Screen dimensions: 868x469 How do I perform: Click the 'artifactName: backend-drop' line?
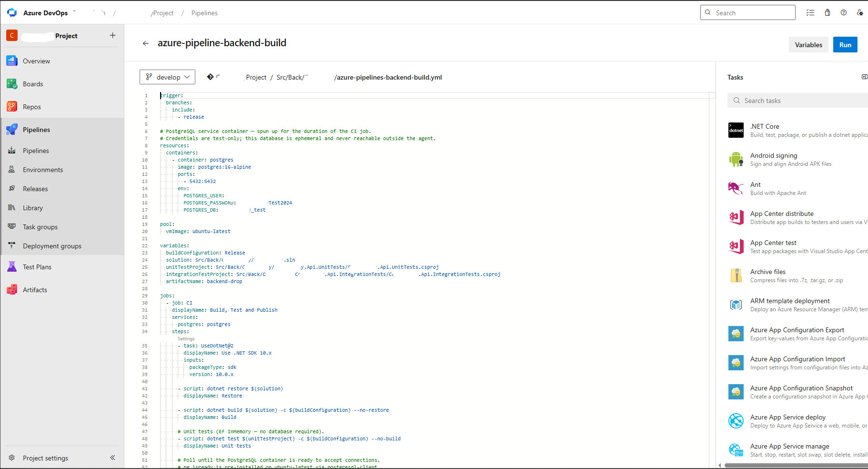coord(204,281)
